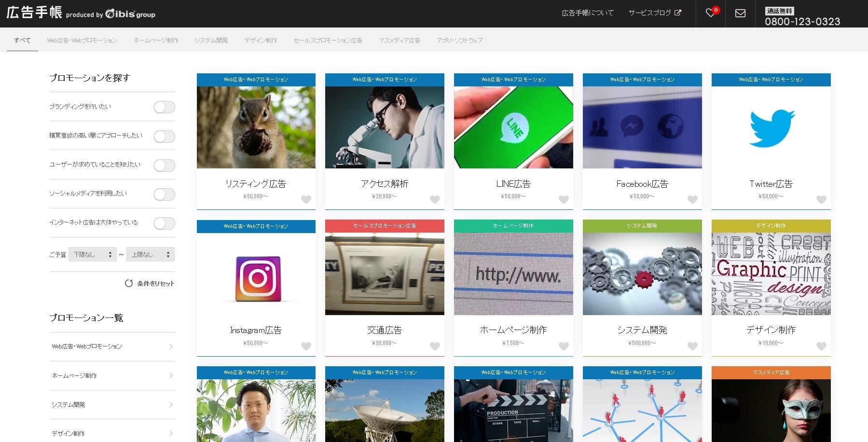Open the favorites heart icon in header
Viewport: 868px width, 442px height.
[x=710, y=13]
